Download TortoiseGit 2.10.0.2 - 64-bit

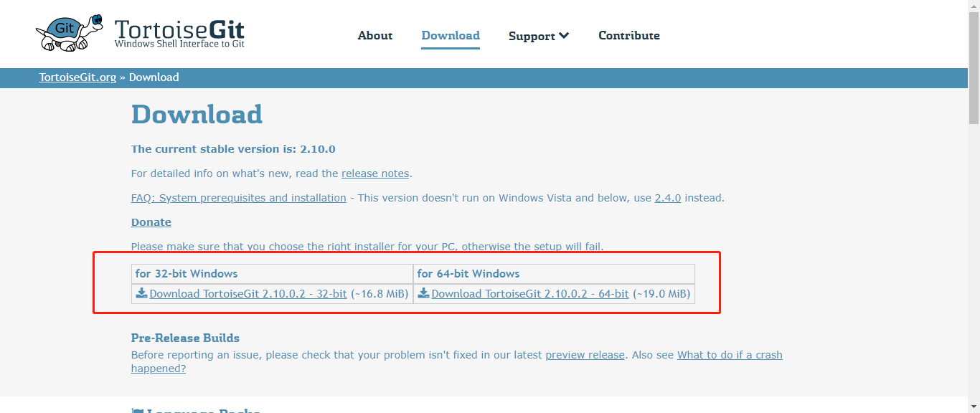(x=530, y=293)
